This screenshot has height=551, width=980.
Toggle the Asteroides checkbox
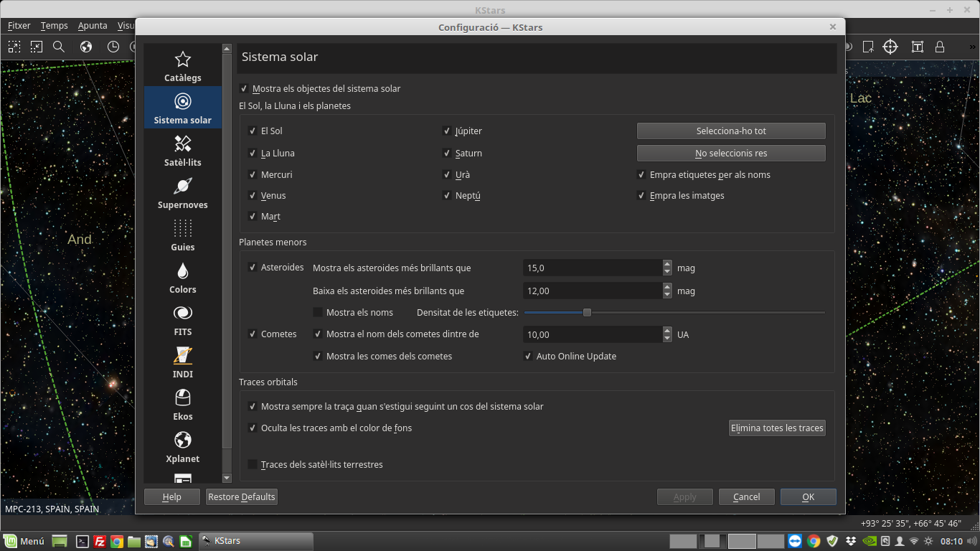[x=276, y=268]
